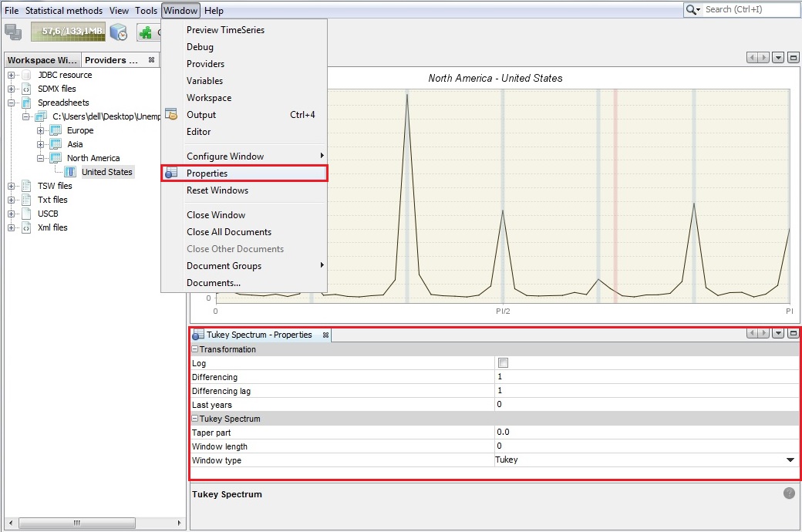Viewport: 802px width, 532px height.
Task: Click the memory usage indicator bar
Action: point(68,32)
